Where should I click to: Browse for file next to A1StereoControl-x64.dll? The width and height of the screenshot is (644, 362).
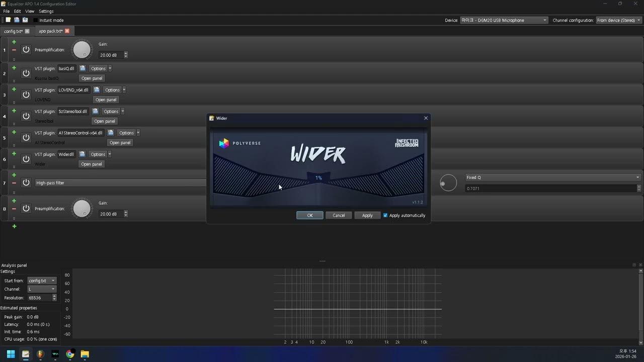111,133
